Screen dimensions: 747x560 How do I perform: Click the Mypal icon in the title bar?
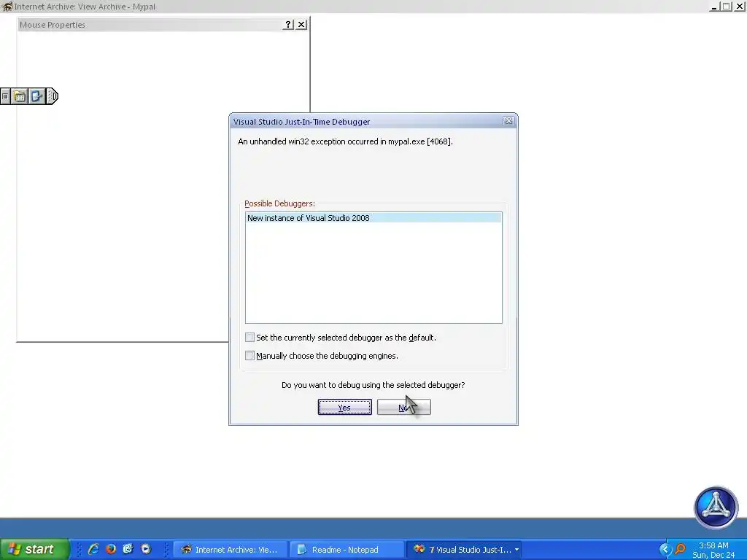coord(7,7)
